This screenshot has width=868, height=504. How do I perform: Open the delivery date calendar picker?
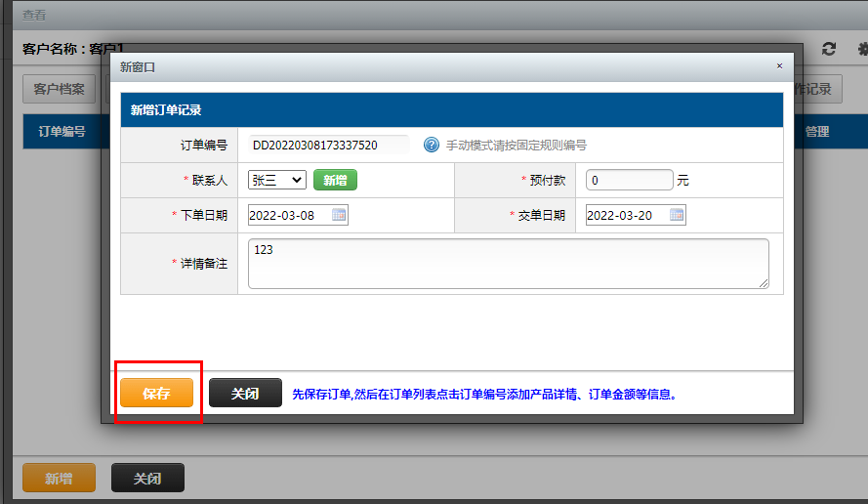(x=677, y=215)
